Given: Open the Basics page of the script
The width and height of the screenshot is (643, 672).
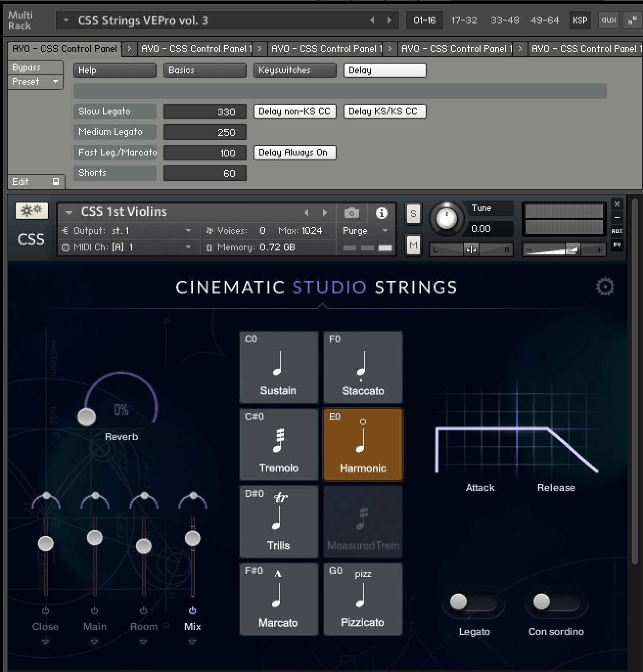Looking at the screenshot, I should point(205,70).
